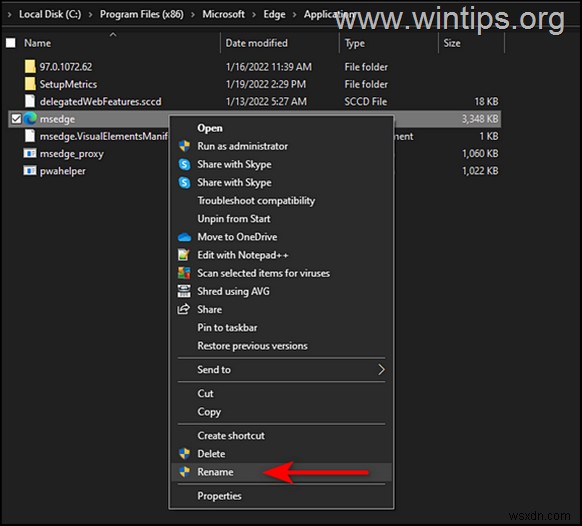Click the folder icon for 97.0.1072.62
This screenshot has width=582, height=526.
coord(30,66)
